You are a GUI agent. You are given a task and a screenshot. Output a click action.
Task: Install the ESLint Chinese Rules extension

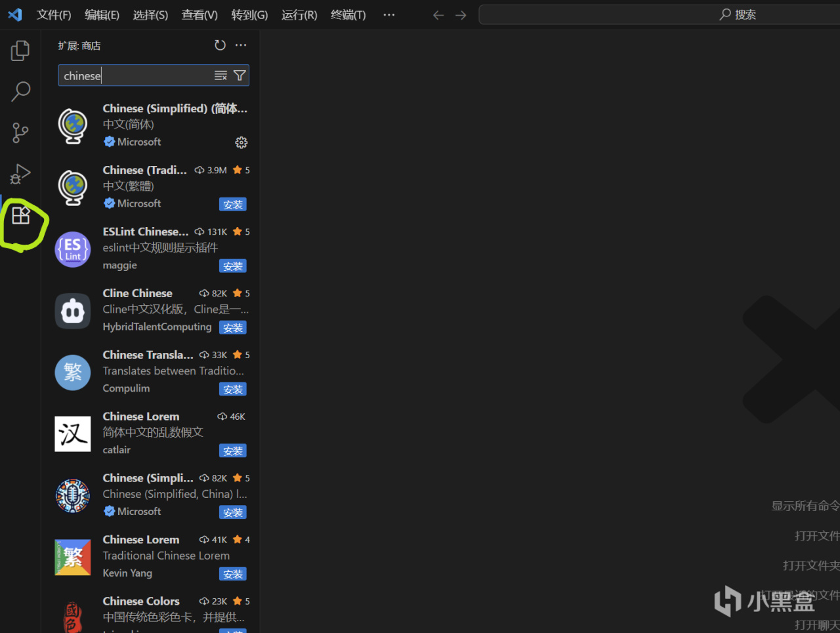(x=233, y=266)
